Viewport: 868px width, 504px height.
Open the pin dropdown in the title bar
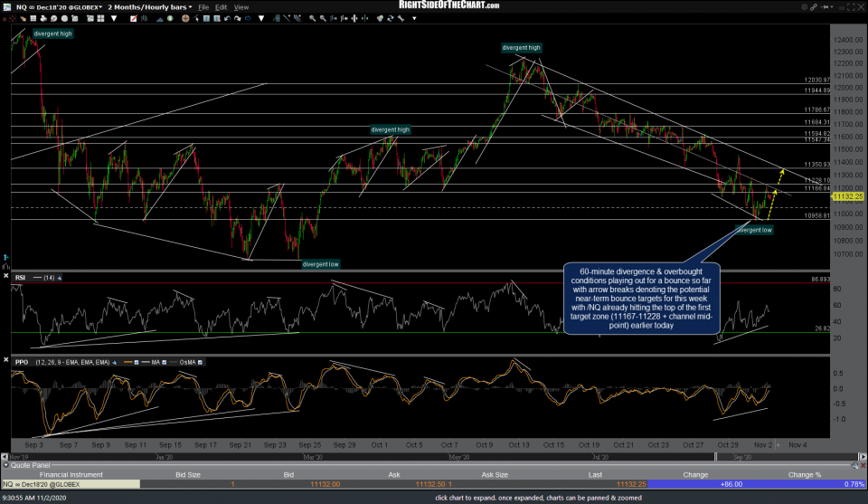832,7
